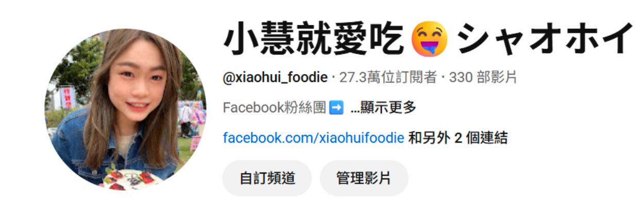
Task: Click the 管理影片 button
Action: click(364, 178)
